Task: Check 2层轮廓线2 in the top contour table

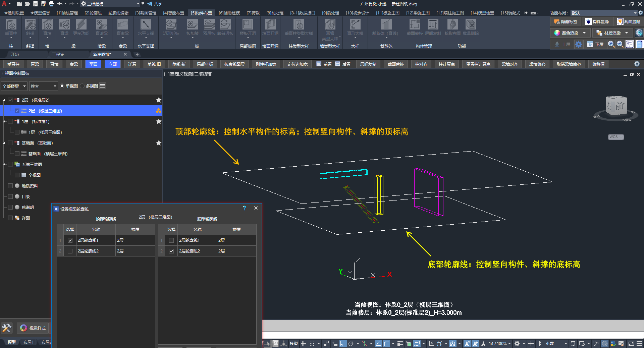Action: (x=70, y=251)
